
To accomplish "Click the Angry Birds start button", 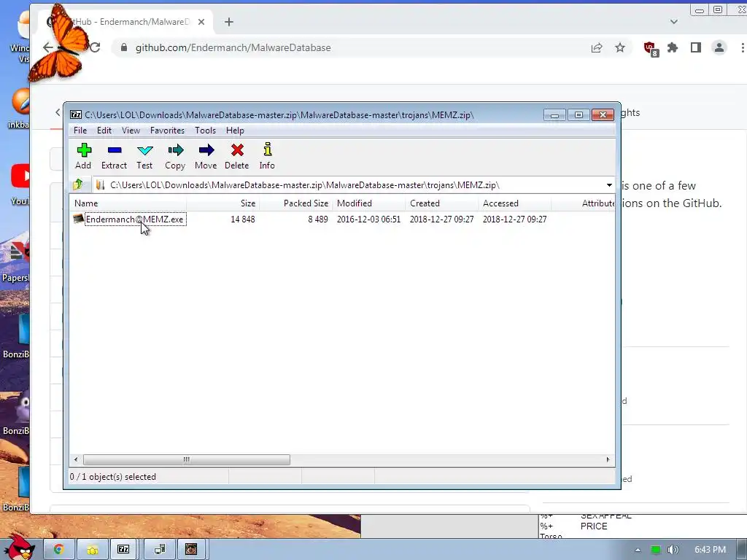I will (20, 548).
